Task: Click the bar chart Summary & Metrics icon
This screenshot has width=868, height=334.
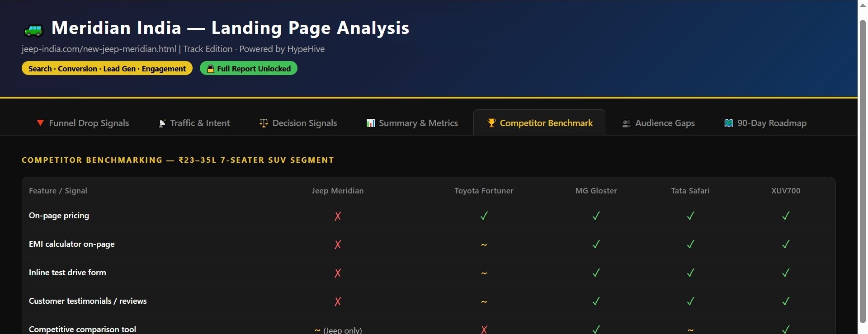Action: 370,123
